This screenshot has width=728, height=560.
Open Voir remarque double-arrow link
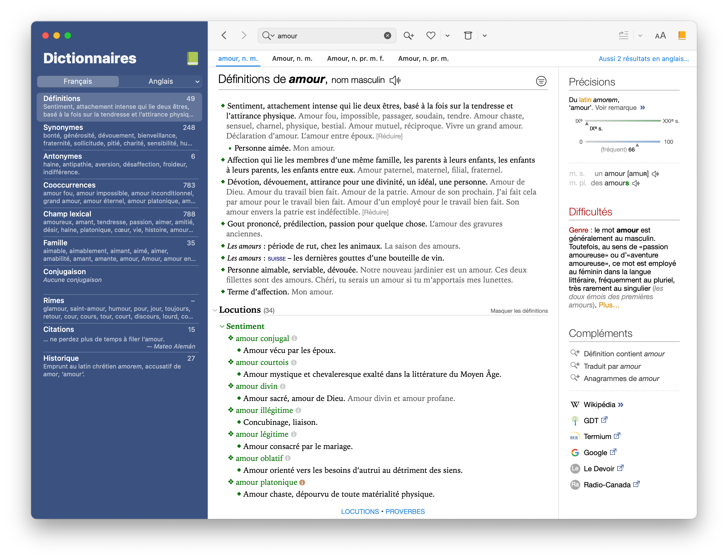click(643, 108)
